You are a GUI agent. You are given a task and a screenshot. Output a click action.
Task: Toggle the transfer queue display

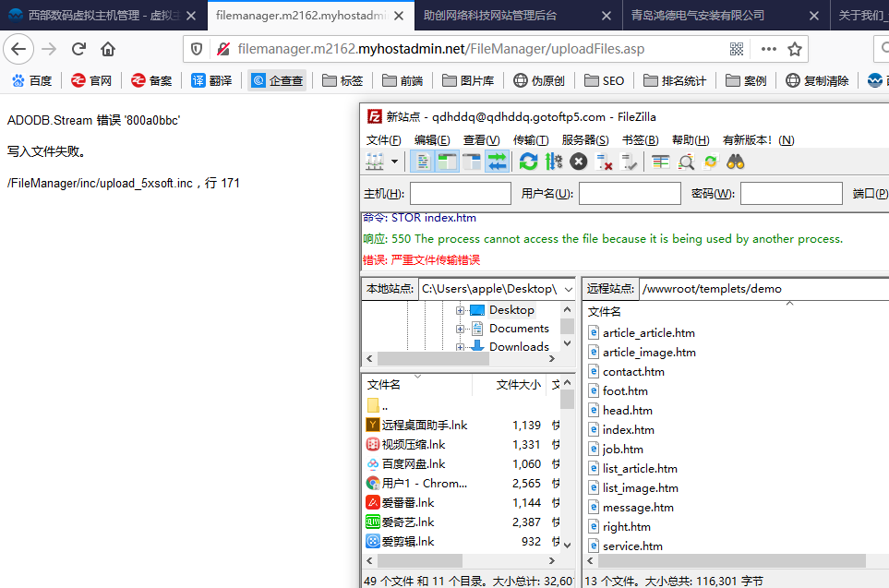497,162
